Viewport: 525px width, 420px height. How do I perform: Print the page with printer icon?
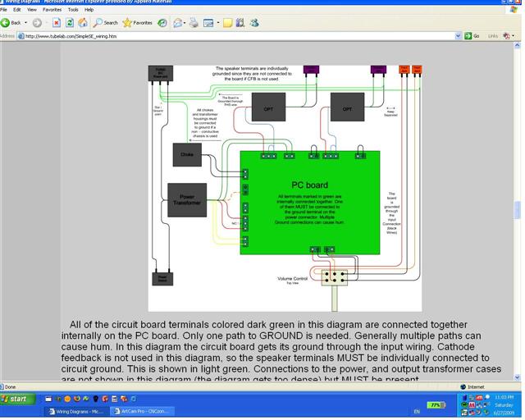tap(194, 23)
